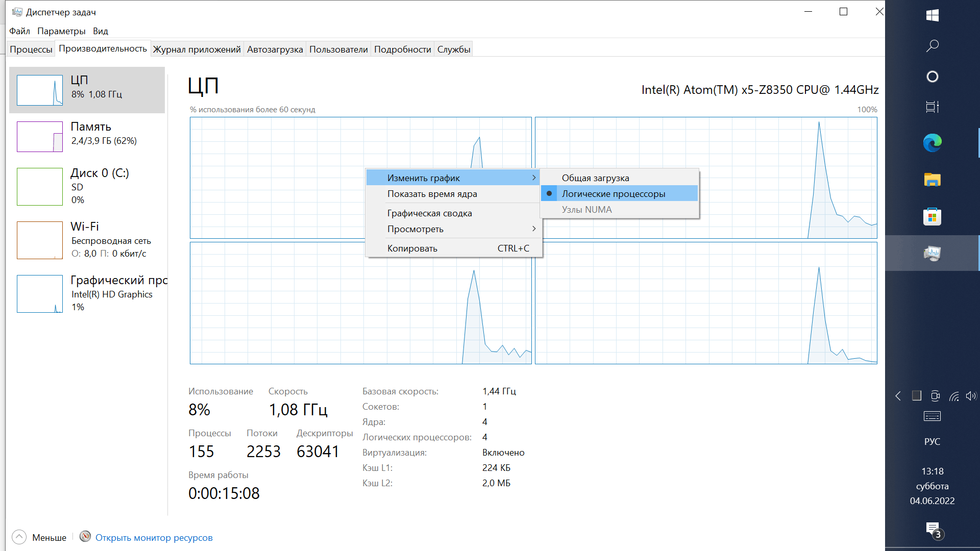Click the L1 cache value 224 КБ
Viewport: 980px width, 551px height.
click(x=496, y=468)
